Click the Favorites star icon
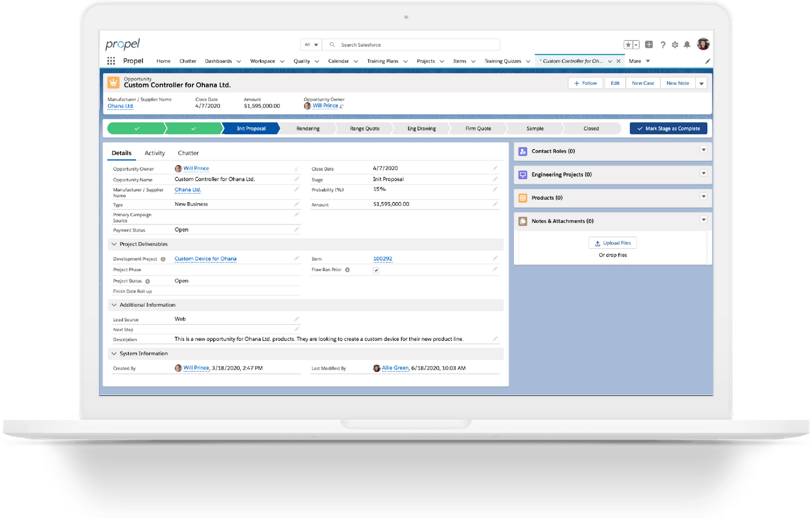This screenshot has width=812, height=518. (628, 45)
